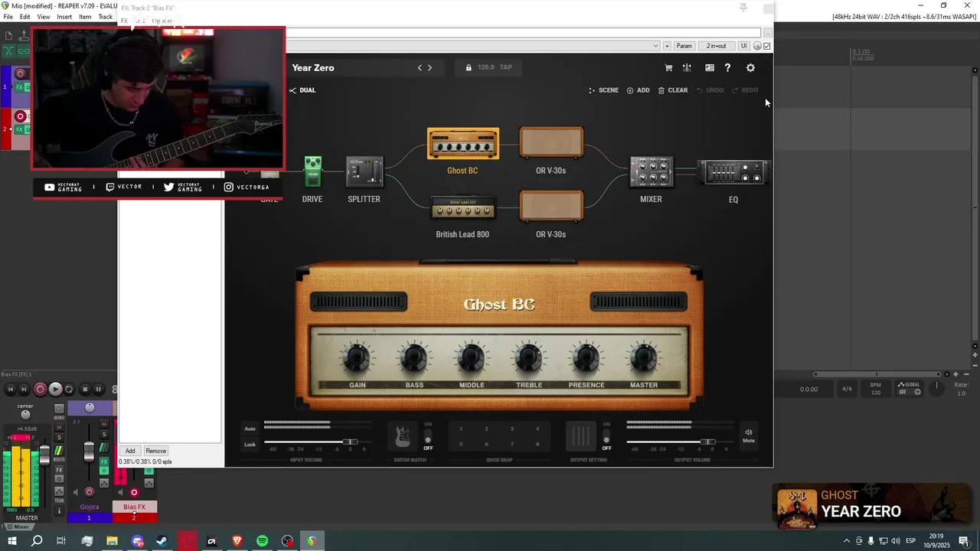Image resolution: width=980 pixels, height=551 pixels.
Task: Open Year Zero preset name selector
Action: coord(313,67)
